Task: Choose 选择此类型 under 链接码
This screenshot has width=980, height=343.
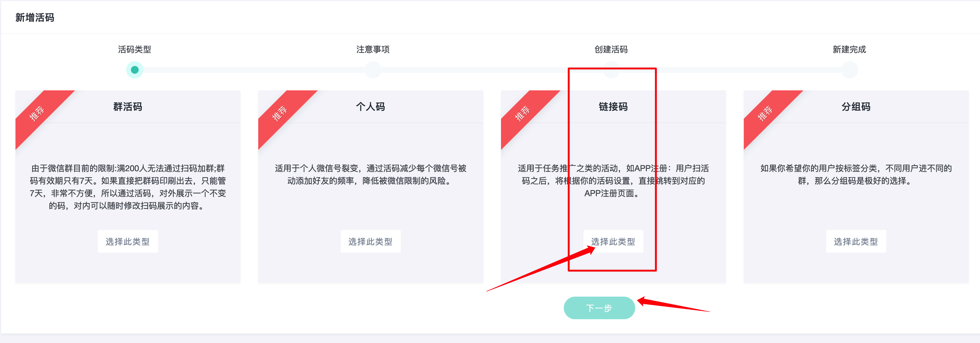Action: (x=613, y=241)
